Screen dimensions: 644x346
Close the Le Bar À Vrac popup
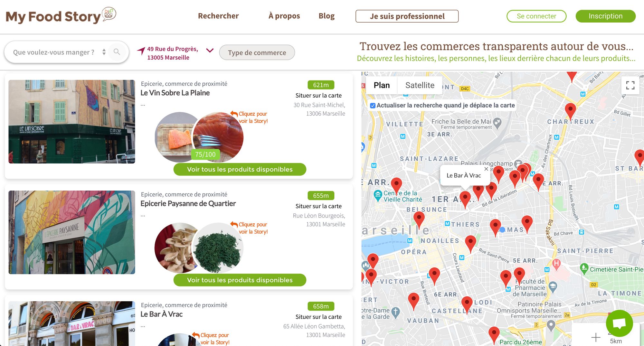[x=486, y=169]
